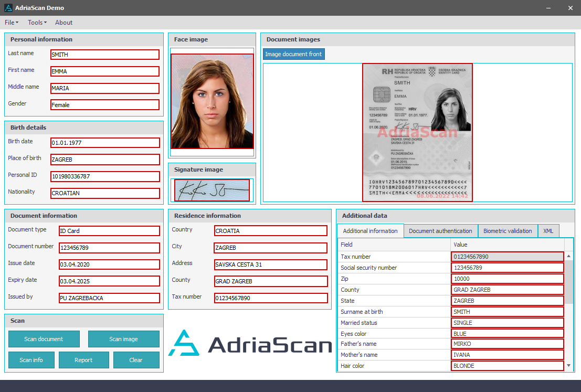Close the AdriaScan Demo window

[571, 8]
